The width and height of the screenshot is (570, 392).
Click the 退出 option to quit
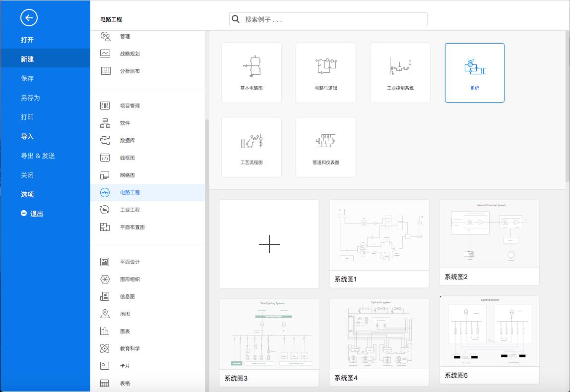[37, 213]
